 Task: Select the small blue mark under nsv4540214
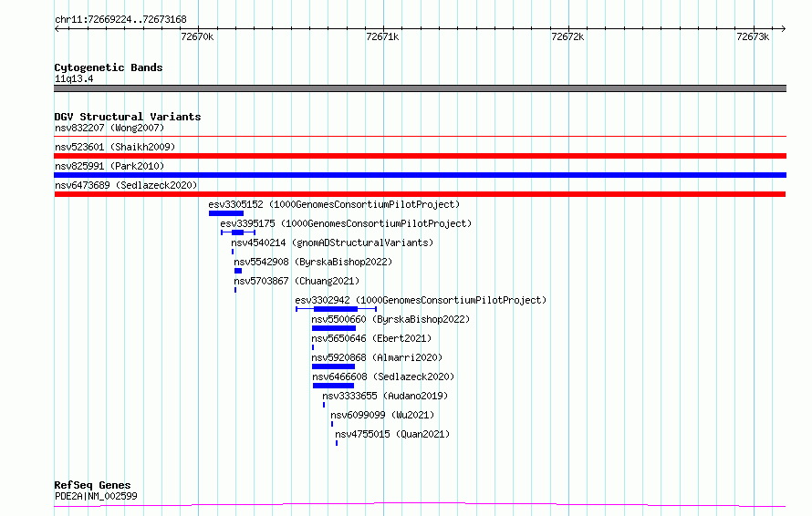(233, 252)
